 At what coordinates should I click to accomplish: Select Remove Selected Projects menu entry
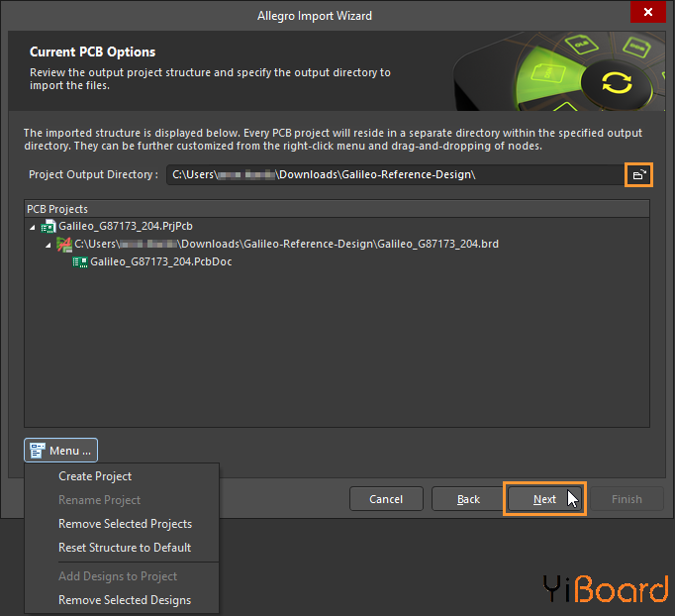click(x=122, y=524)
